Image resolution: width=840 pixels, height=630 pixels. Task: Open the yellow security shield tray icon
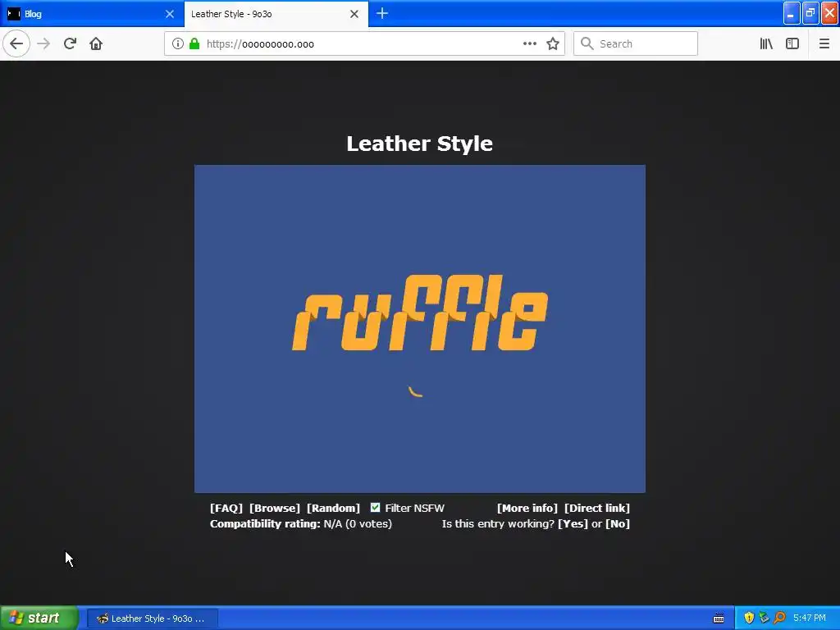point(749,618)
